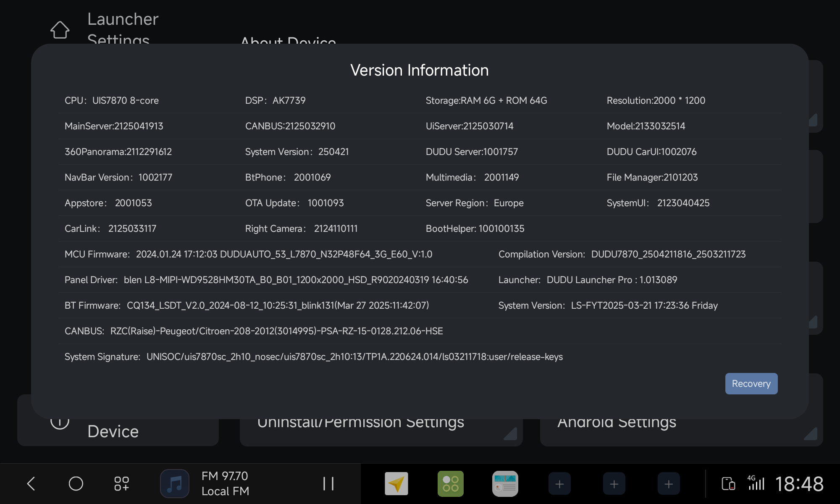Open Android Settings card behind dialog
The width and height of the screenshot is (840, 504).
coord(682,432)
